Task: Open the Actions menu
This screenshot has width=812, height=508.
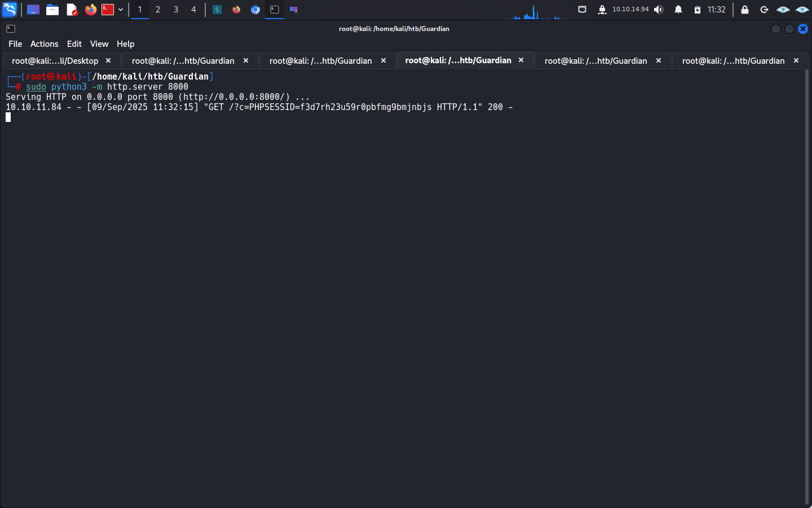Action: (x=45, y=44)
